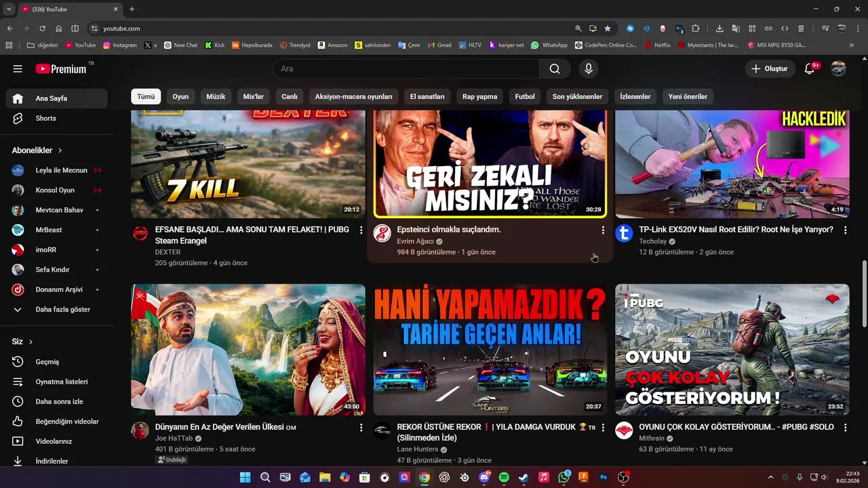This screenshot has height=488, width=868.
Task: Open İndirilenler in sidebar
Action: tap(57, 461)
